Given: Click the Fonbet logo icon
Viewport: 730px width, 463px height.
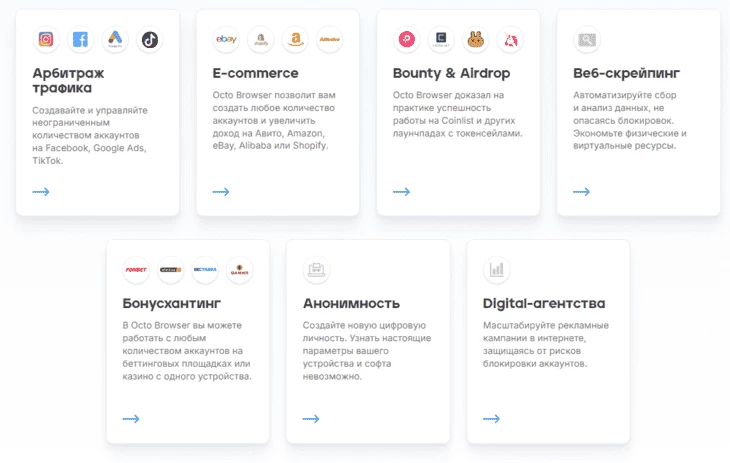Looking at the screenshot, I should coord(136,270).
